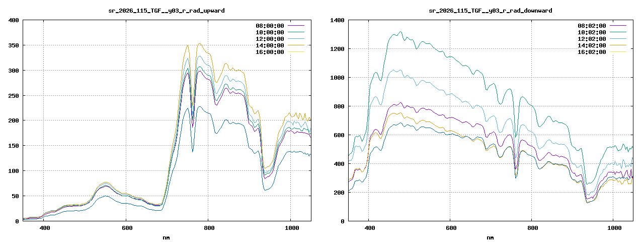The image size is (644, 242).
Task: Click the 350 y-axis tick label
Action: [14, 45]
